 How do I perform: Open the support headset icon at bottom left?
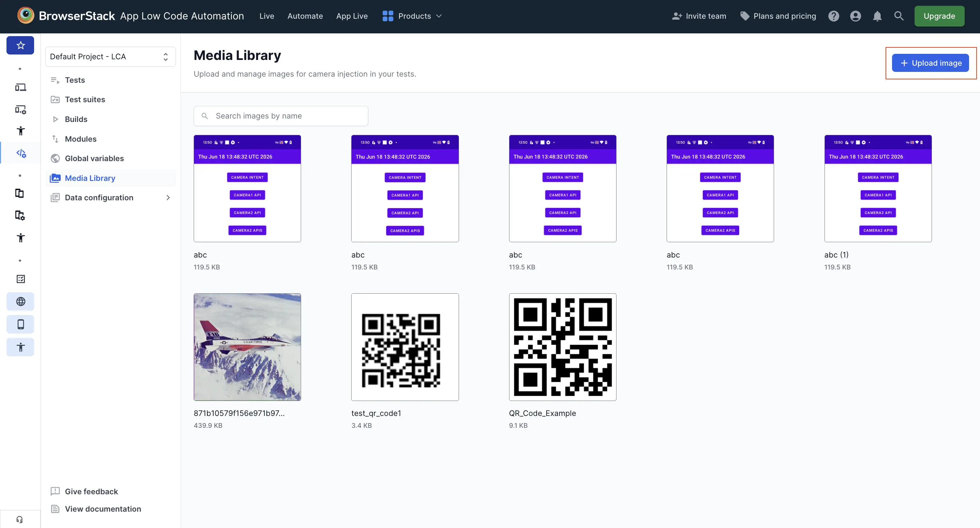click(x=20, y=519)
